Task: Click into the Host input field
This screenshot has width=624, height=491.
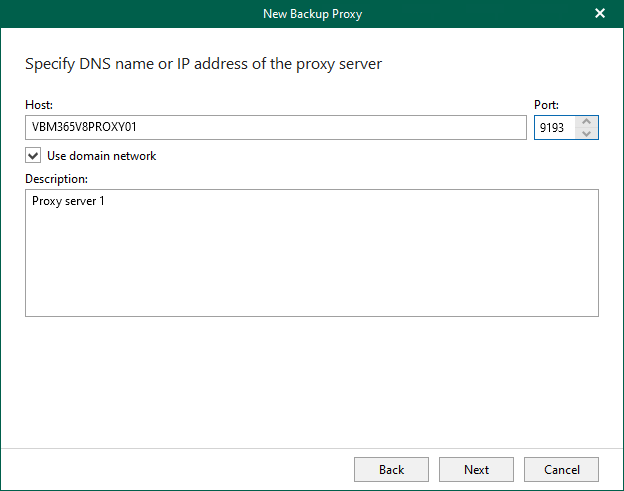Action: coord(275,128)
